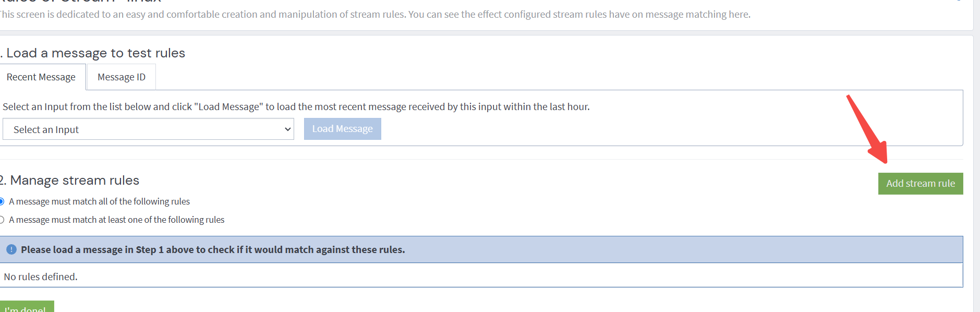The height and width of the screenshot is (312, 980).
Task: Click the Load Message button
Action: pos(343,129)
